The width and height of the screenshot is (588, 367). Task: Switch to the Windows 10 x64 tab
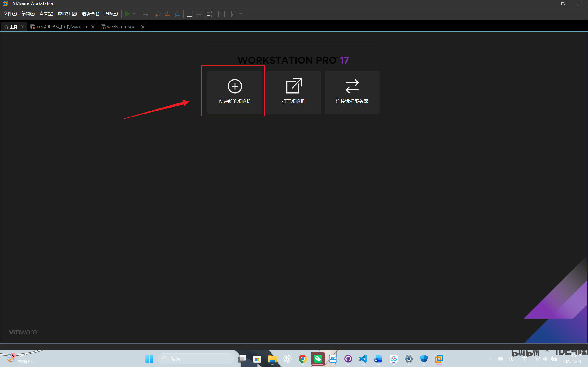point(121,27)
